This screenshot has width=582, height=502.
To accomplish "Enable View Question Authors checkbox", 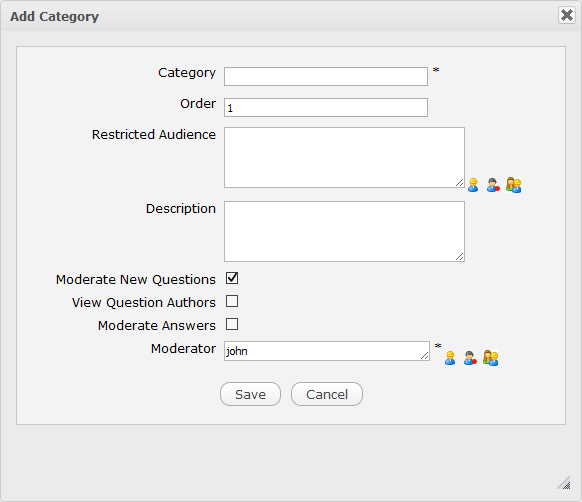I will tap(232, 301).
